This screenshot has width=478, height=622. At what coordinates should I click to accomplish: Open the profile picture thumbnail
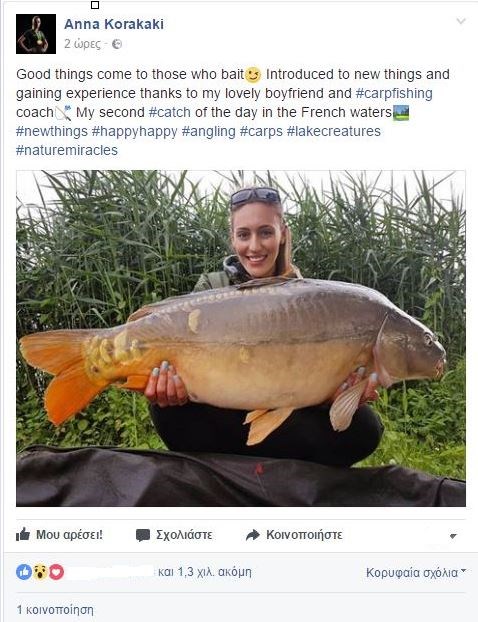pyautogui.click(x=36, y=34)
